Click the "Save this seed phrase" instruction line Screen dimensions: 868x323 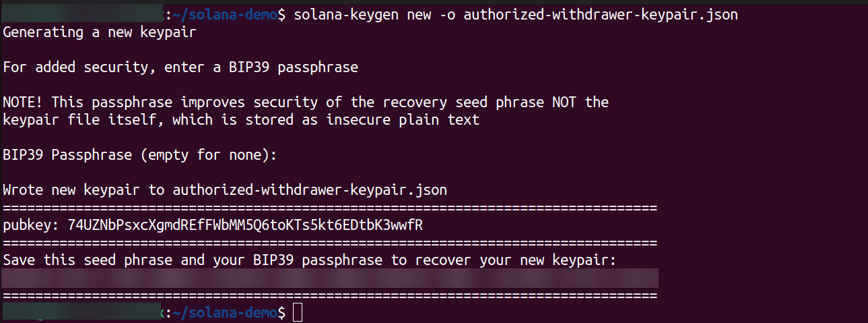click(x=310, y=260)
